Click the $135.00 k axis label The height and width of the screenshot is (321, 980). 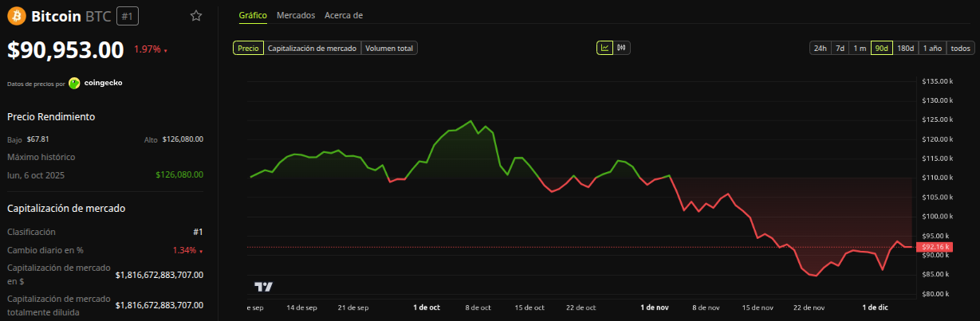(x=936, y=81)
